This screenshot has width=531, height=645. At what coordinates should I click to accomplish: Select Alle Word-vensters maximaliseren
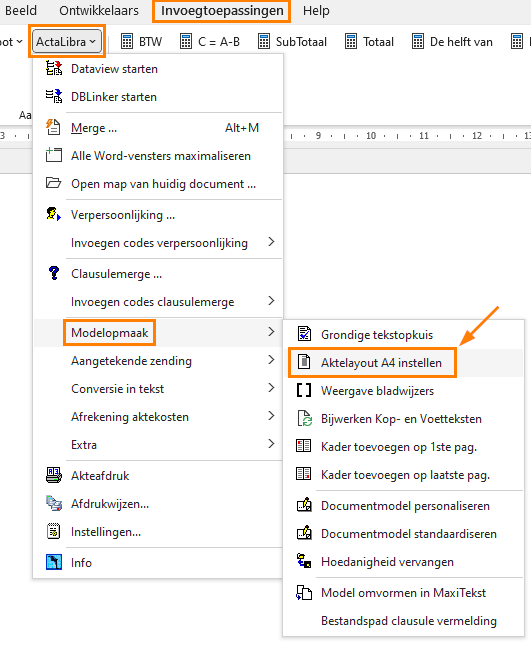coord(158,156)
